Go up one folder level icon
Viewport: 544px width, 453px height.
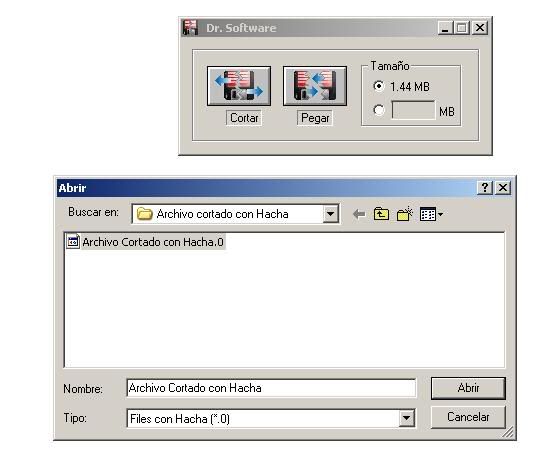click(381, 214)
